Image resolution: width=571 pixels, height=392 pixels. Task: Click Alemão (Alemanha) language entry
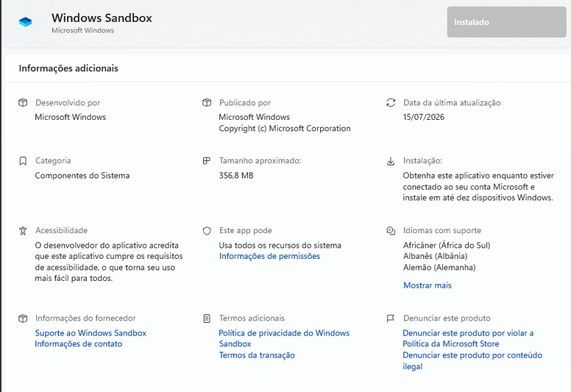point(439,268)
